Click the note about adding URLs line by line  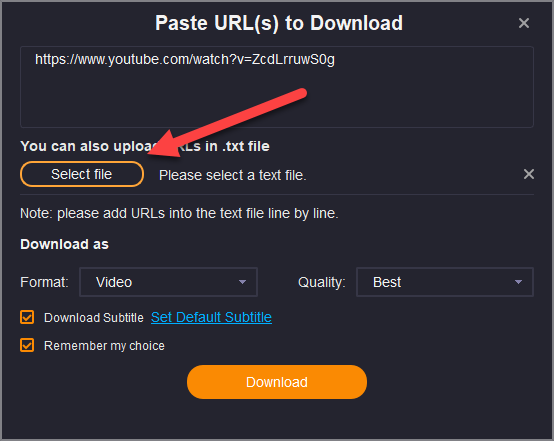[x=179, y=213]
